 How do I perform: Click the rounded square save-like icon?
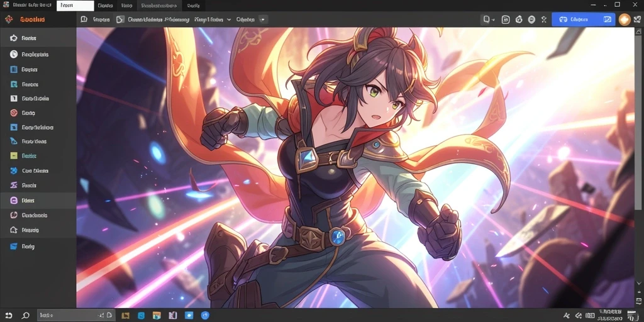click(506, 19)
